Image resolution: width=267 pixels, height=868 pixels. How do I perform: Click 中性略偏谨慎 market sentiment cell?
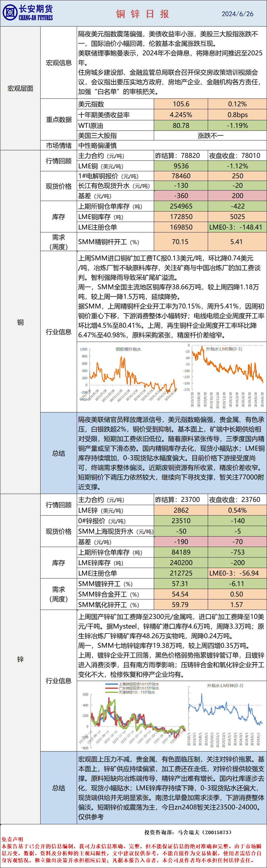tap(172, 145)
